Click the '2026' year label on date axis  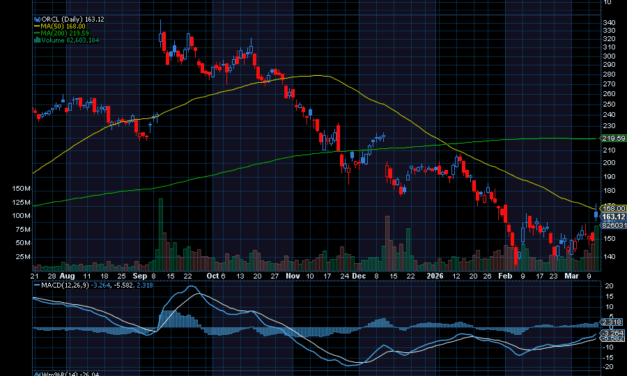pos(435,276)
